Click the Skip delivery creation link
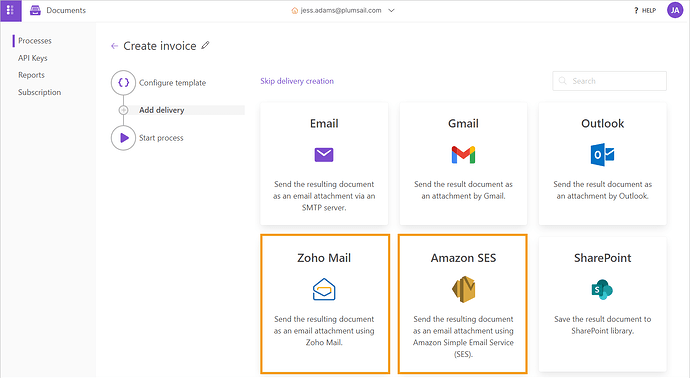The height and width of the screenshot is (378, 690). pyautogui.click(x=297, y=81)
